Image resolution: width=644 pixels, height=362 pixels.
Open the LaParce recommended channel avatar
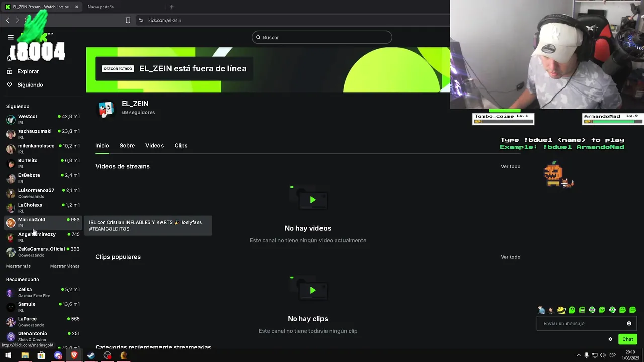click(11, 322)
